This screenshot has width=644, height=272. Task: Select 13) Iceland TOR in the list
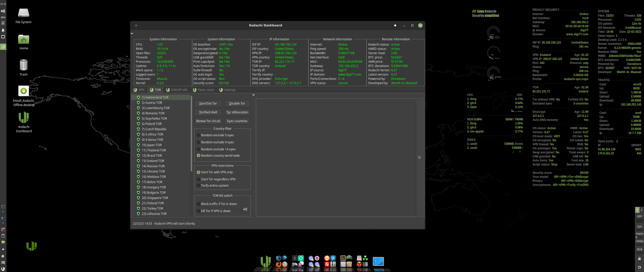click(x=160, y=161)
